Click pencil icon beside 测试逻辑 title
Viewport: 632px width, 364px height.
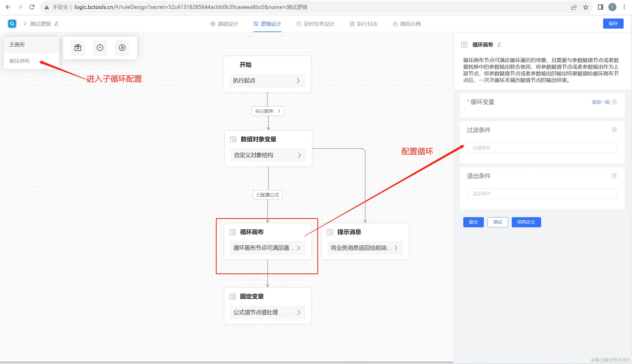point(57,24)
